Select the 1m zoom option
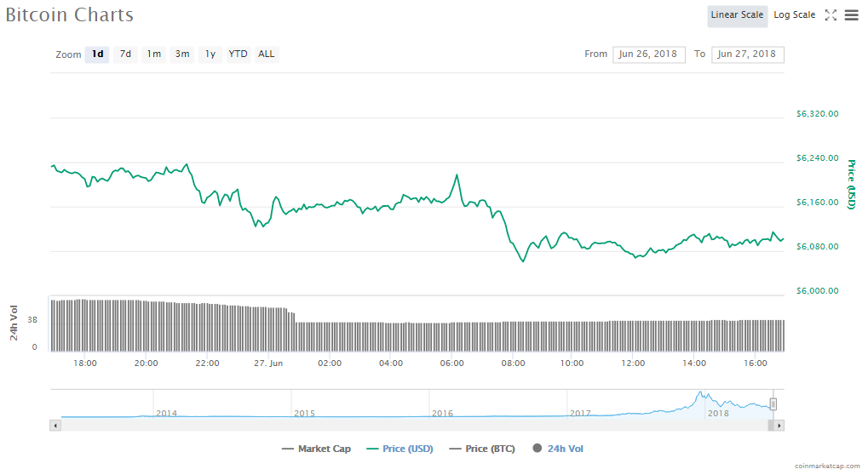The image size is (868, 475). [x=153, y=54]
